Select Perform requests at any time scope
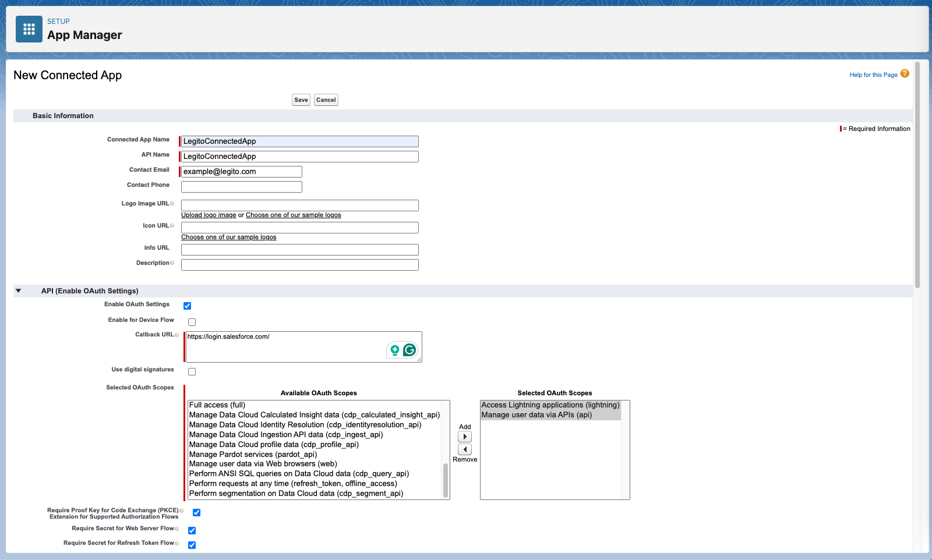The height and width of the screenshot is (560, 932). click(x=315, y=484)
